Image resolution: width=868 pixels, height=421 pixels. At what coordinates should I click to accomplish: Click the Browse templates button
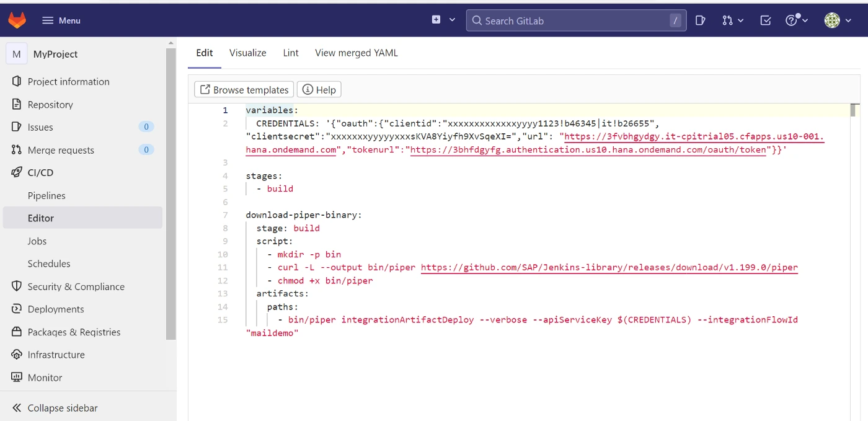tap(244, 89)
